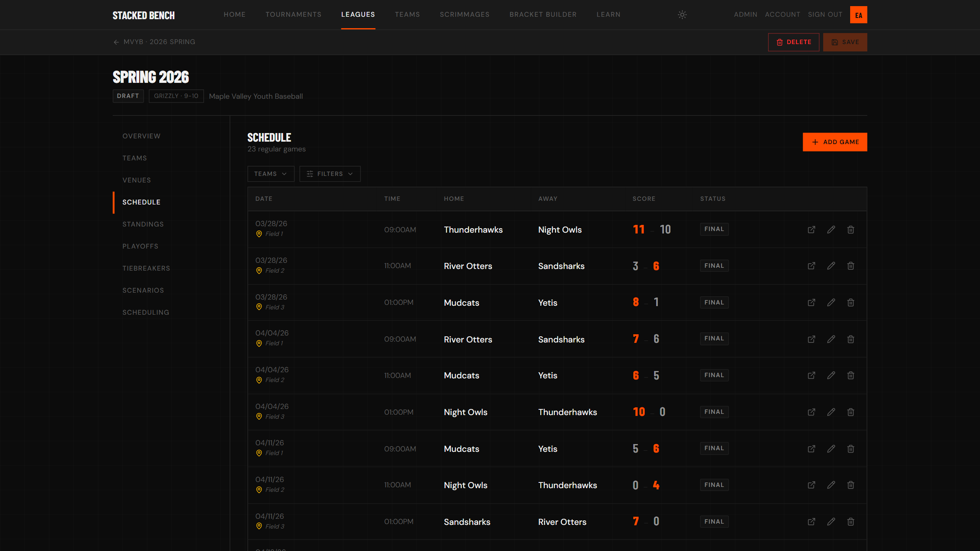Open the Tournaments nav tab
This screenshot has height=551, width=980.
coord(294,15)
